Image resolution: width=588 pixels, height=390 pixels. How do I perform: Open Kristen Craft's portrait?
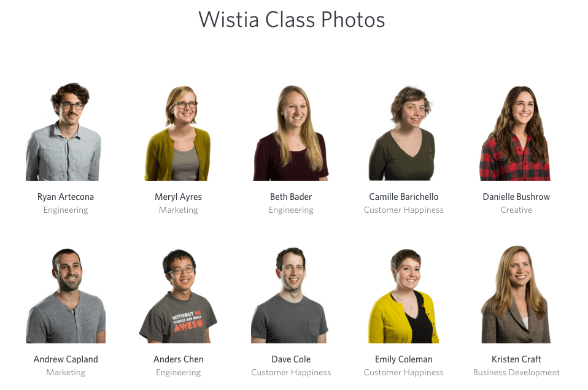pyautogui.click(x=516, y=294)
